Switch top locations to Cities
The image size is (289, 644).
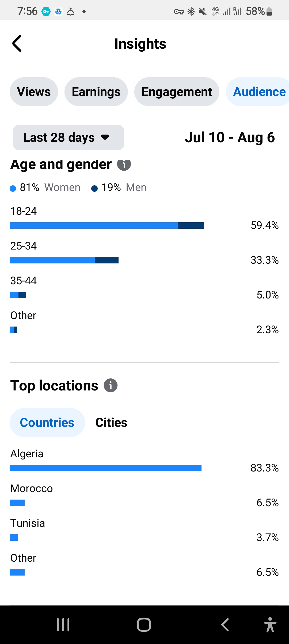(111, 423)
